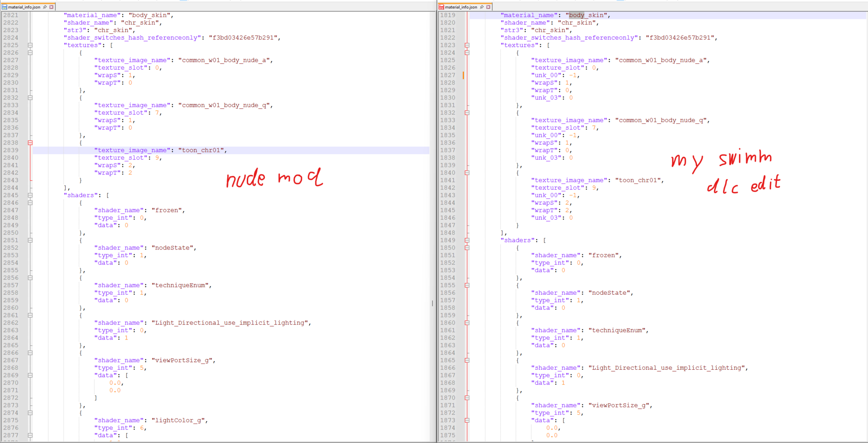Image resolution: width=868 pixels, height=443 pixels.
Task: Collapse the textures fold at line 1823
Action: click(467, 45)
